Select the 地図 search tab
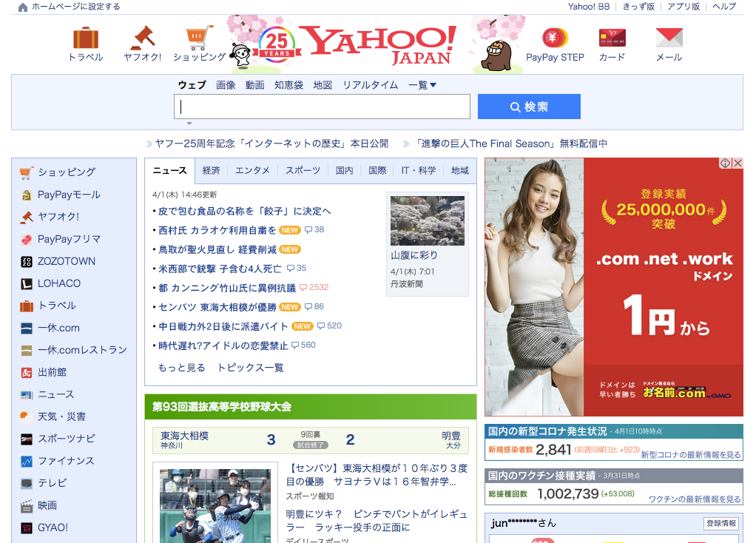The height and width of the screenshot is (543, 756). click(x=323, y=85)
